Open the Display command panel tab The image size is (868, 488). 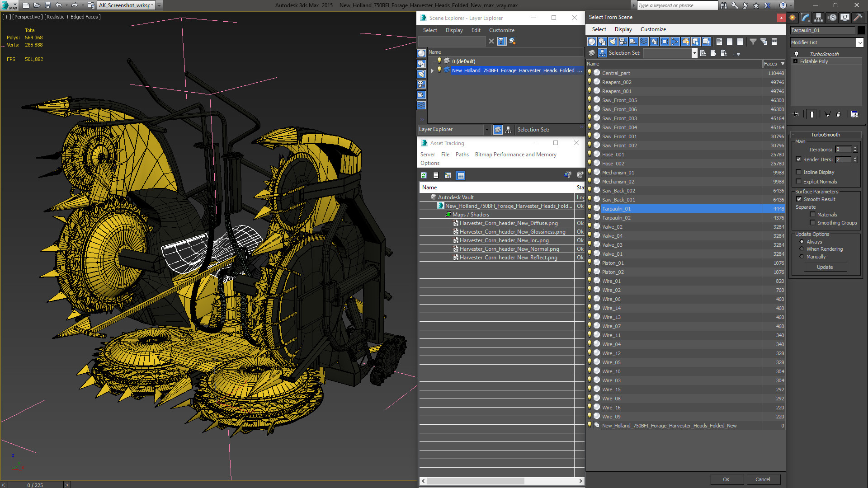[845, 18]
